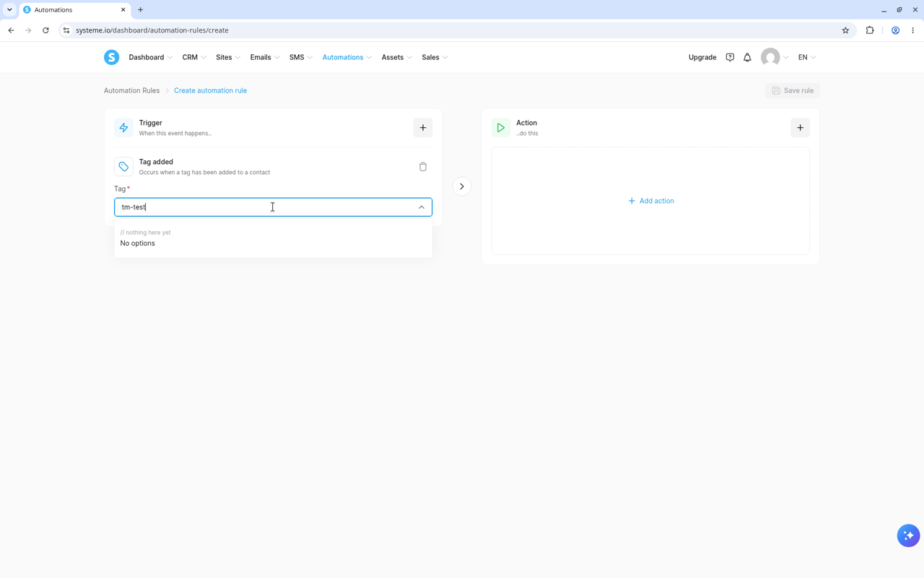Open the help chat icon
The width and height of the screenshot is (924, 578).
(730, 57)
